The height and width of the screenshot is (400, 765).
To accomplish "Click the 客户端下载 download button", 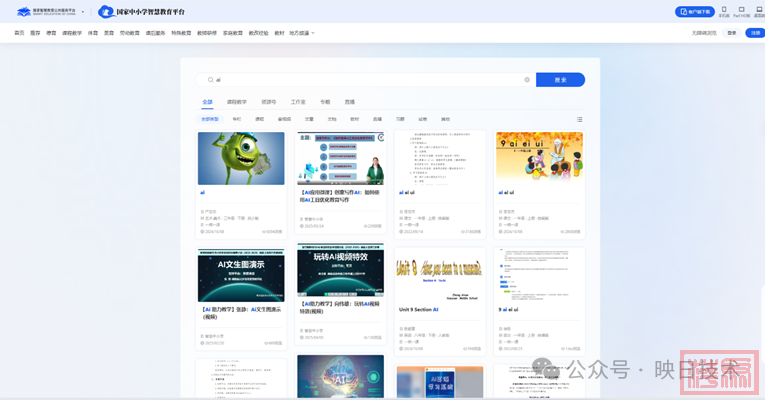I will [x=695, y=12].
